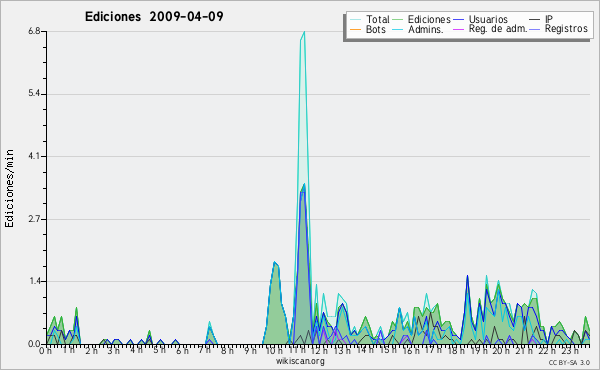Click the 'IP' legend label
Image resolution: width=600 pixels, height=370 pixels.
coord(549,19)
